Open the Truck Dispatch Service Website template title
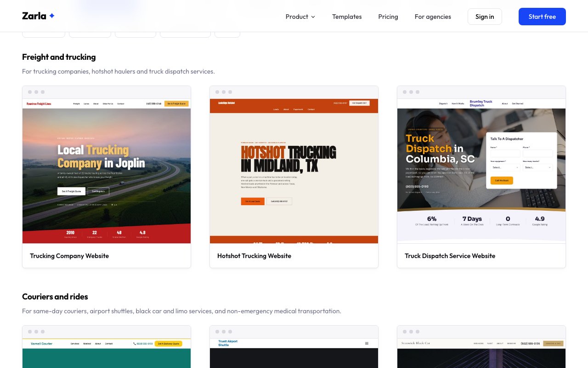 (x=450, y=256)
